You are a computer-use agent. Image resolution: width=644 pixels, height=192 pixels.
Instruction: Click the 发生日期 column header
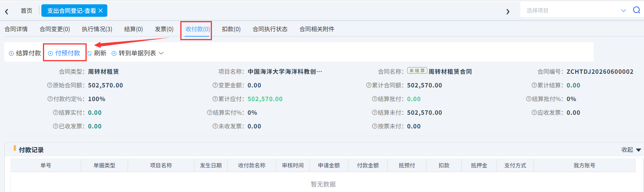click(211, 165)
